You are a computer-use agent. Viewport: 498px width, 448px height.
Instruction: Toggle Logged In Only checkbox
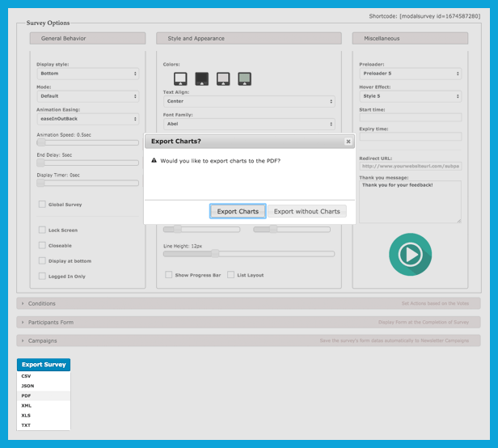click(42, 276)
